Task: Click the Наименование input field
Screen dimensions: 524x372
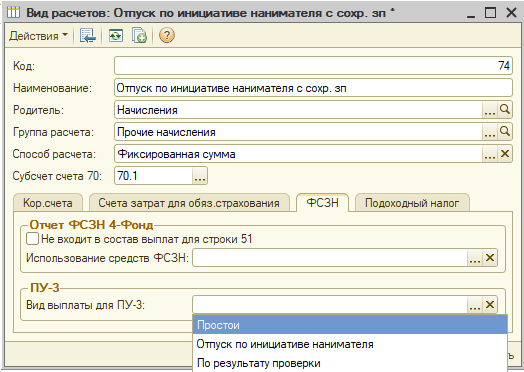Action: [313, 88]
